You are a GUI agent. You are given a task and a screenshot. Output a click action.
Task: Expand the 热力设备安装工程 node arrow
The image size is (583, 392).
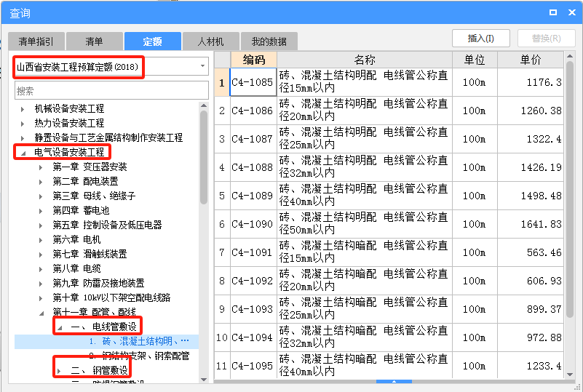pos(23,124)
